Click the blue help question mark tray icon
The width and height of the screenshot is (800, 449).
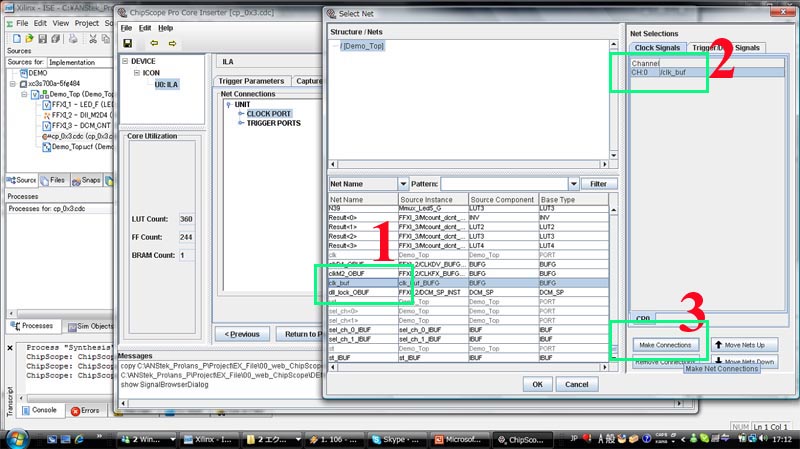646,438
